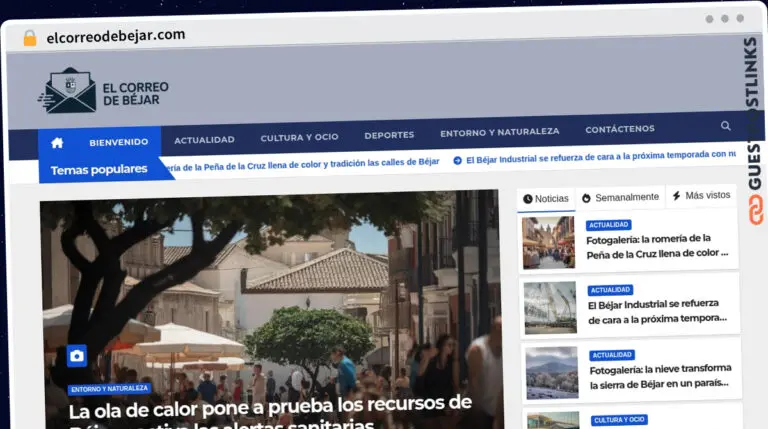The image size is (768, 429).
Task: Switch to the Semanalmente tab
Action: click(621, 197)
